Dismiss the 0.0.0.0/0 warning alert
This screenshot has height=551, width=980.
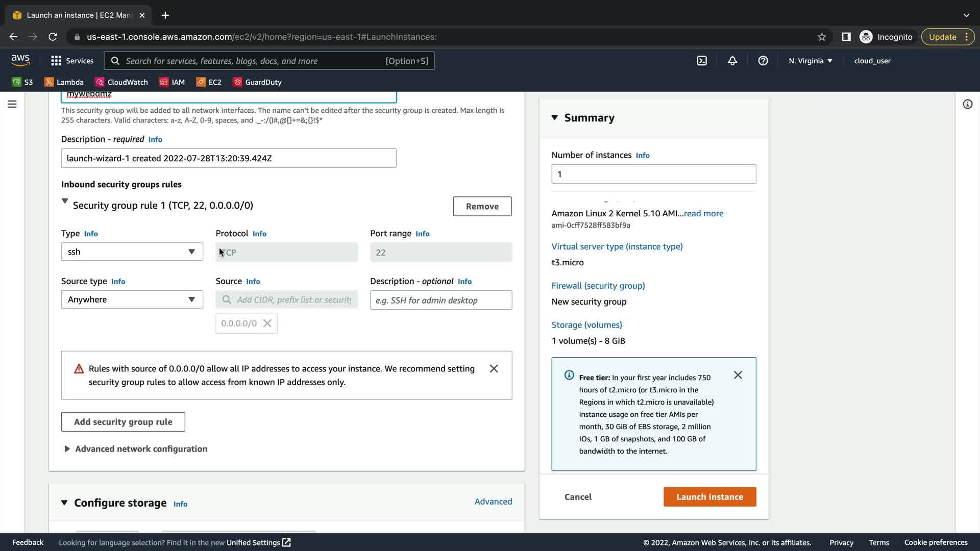click(494, 368)
